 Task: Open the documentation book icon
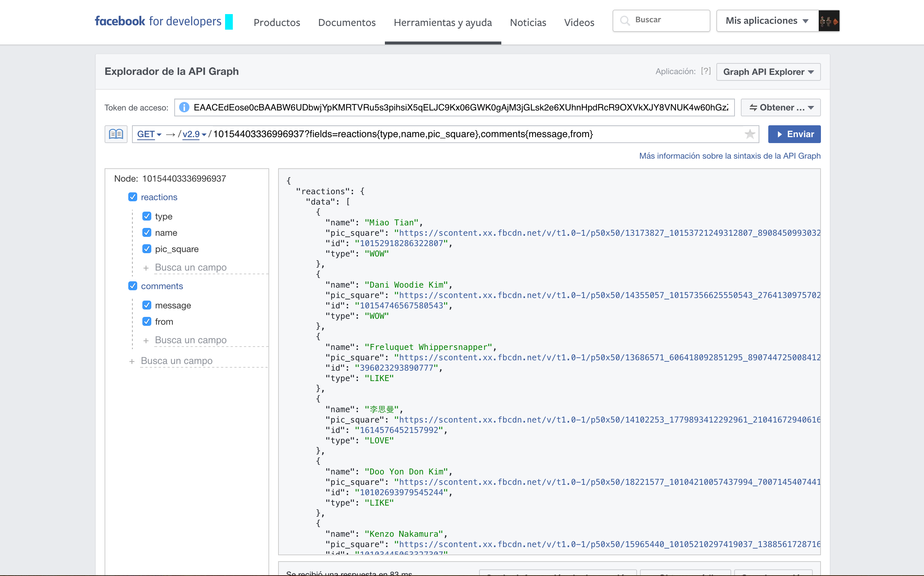click(116, 134)
